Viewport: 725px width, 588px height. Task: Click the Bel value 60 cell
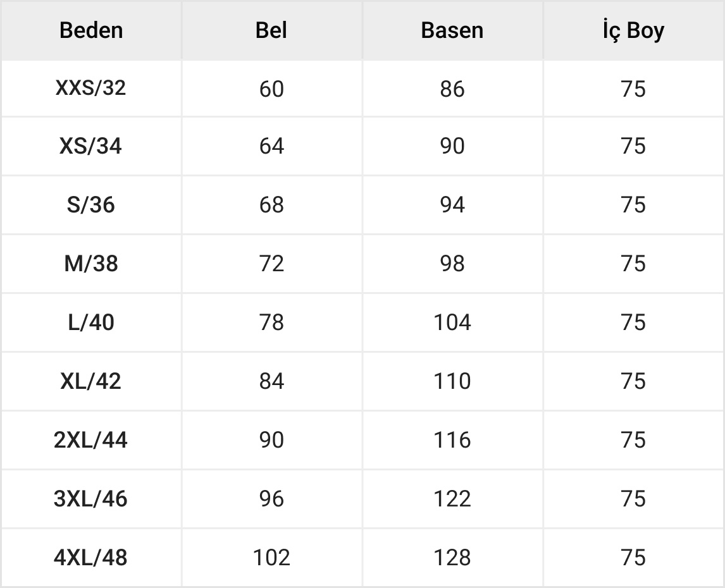coord(271,89)
